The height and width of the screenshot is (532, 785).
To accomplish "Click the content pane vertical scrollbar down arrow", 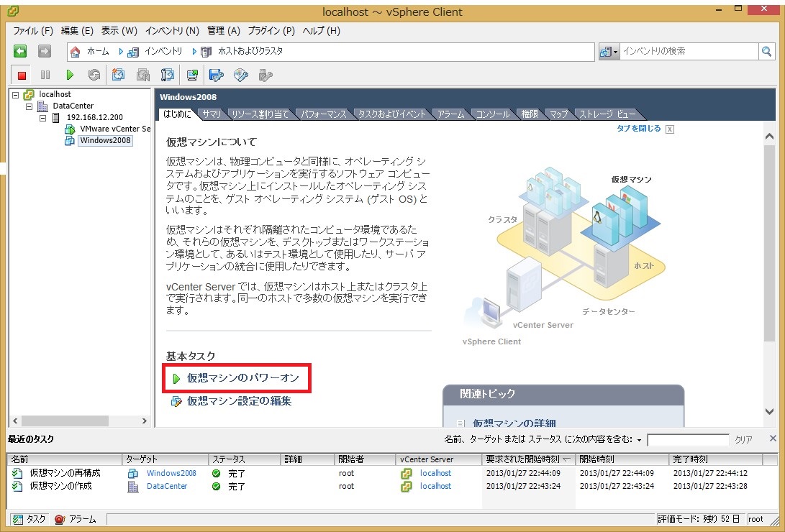I will click(770, 411).
